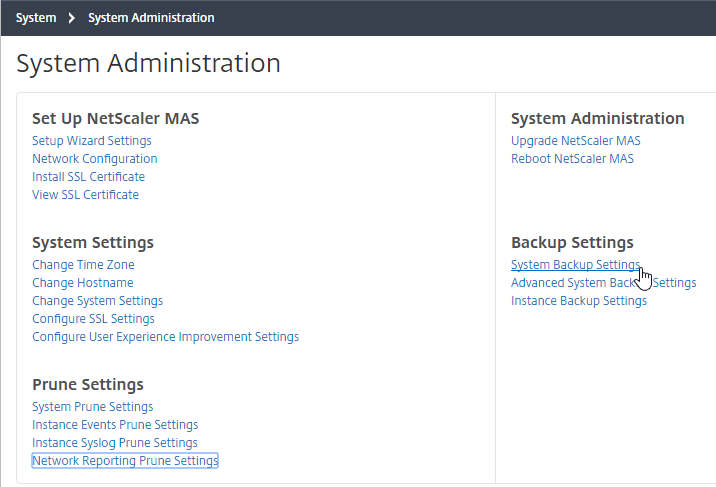716x487 pixels.
Task: Open Instance Backup Settings link
Action: click(579, 301)
